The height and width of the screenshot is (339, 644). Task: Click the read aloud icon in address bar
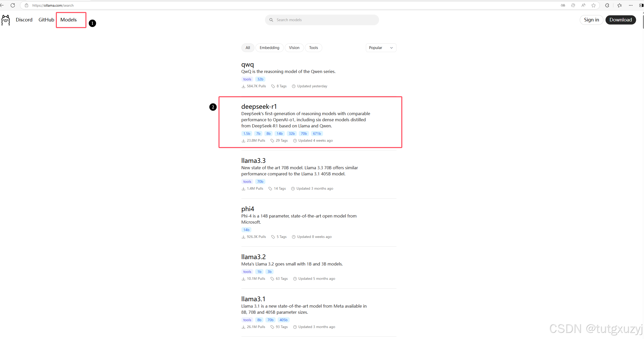point(583,5)
